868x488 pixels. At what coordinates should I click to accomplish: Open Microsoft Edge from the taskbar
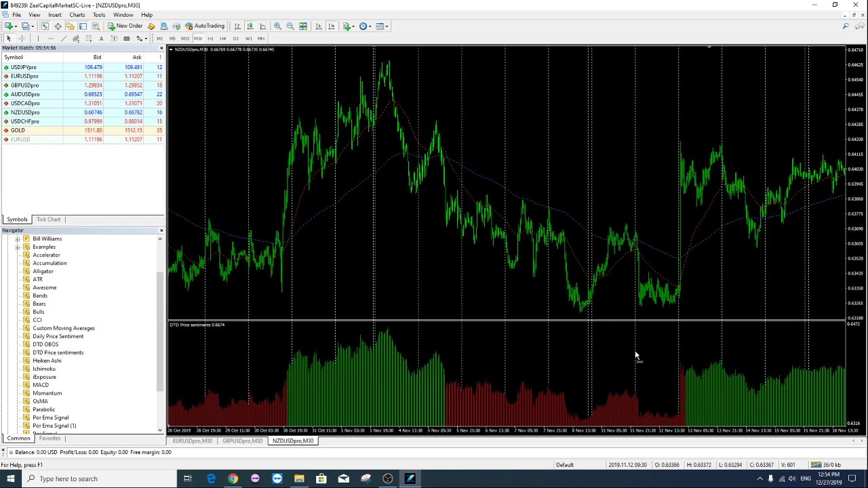pos(211,479)
